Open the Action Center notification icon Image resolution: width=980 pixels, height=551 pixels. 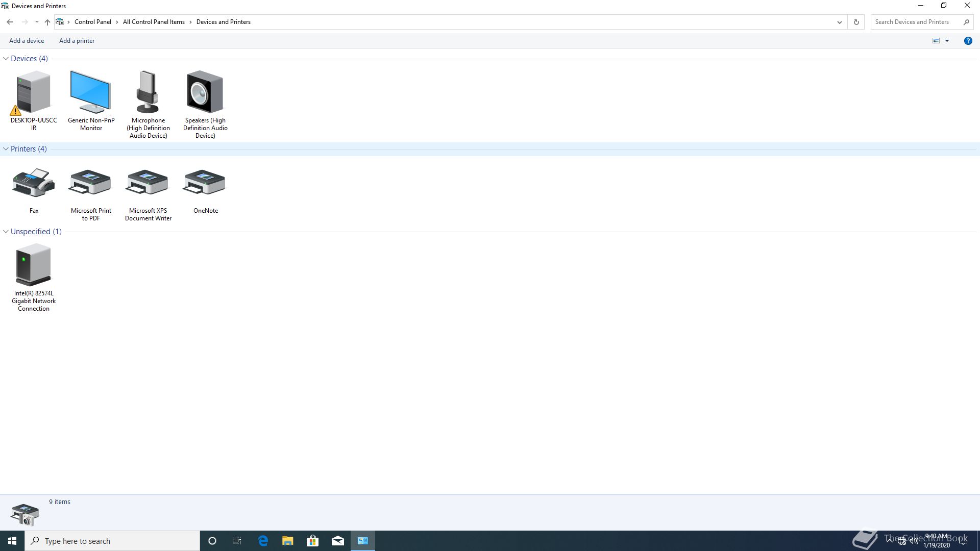(963, 541)
